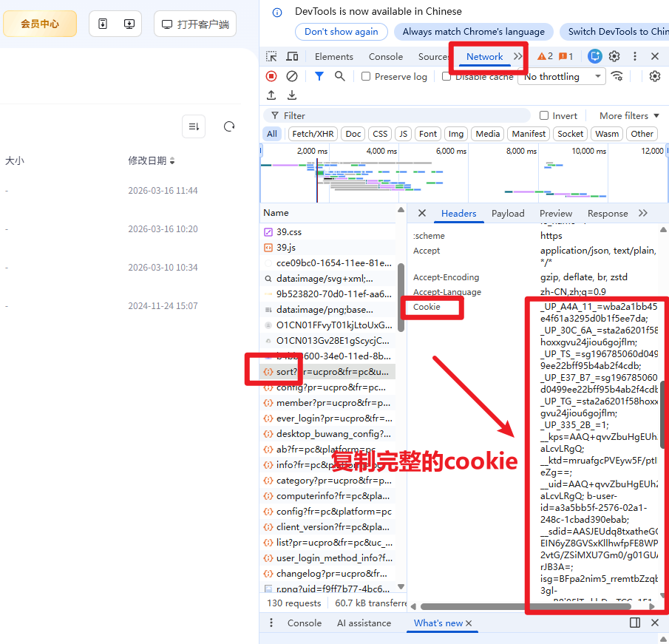Click 会员中心 button
The width and height of the screenshot is (669, 644).
40,24
